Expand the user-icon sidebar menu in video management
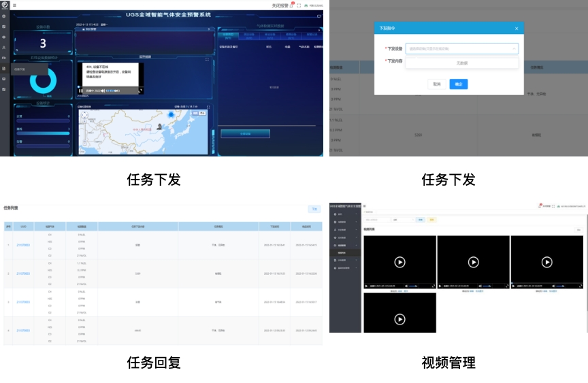 [345, 230]
